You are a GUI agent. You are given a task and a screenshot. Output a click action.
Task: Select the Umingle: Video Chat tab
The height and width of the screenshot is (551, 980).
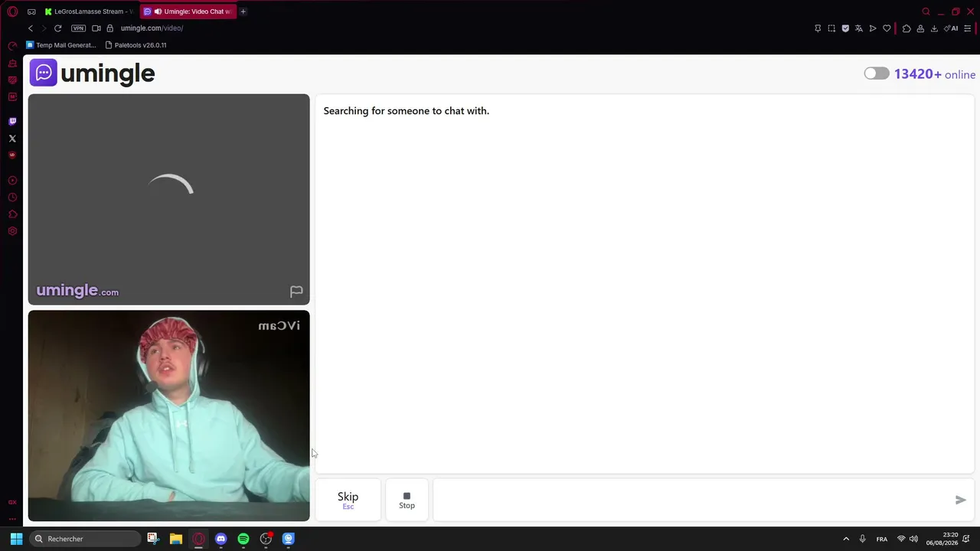pyautogui.click(x=190, y=11)
